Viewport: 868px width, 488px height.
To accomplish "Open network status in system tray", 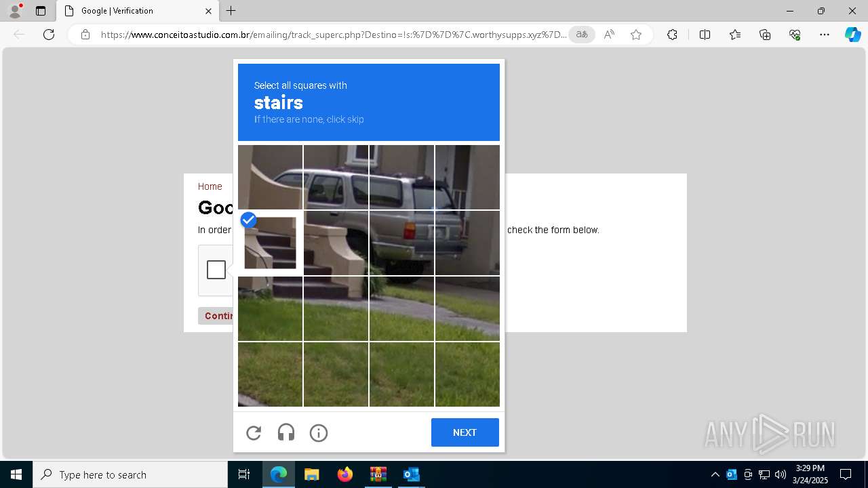I will (764, 474).
